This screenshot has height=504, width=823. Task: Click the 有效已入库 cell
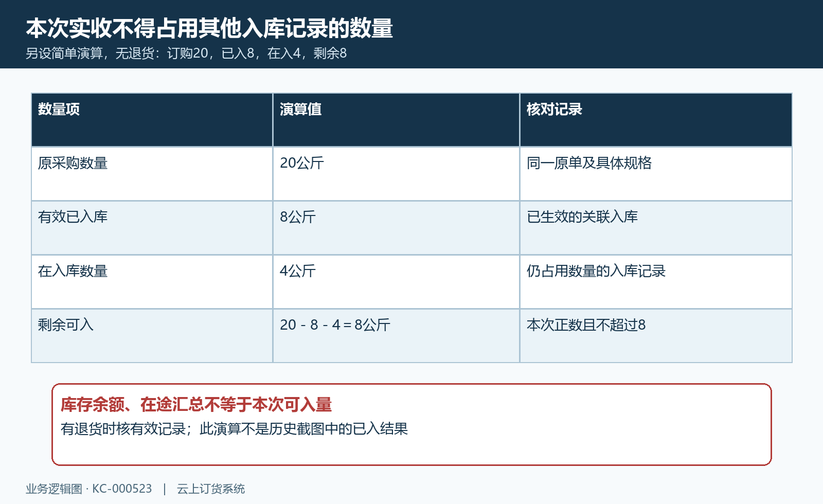pyautogui.click(x=152, y=228)
